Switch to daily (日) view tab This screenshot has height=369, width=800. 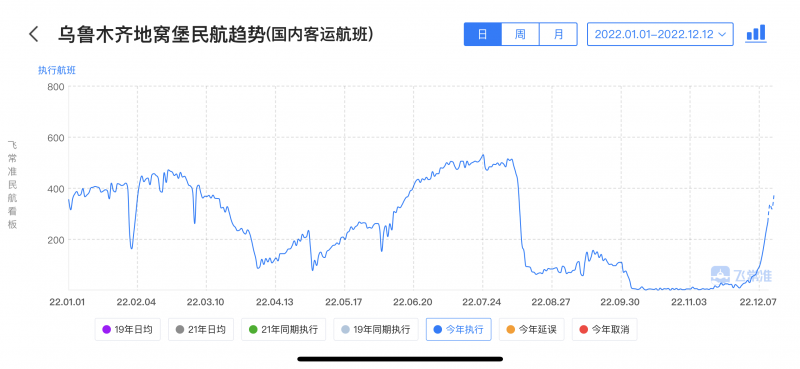tap(483, 34)
